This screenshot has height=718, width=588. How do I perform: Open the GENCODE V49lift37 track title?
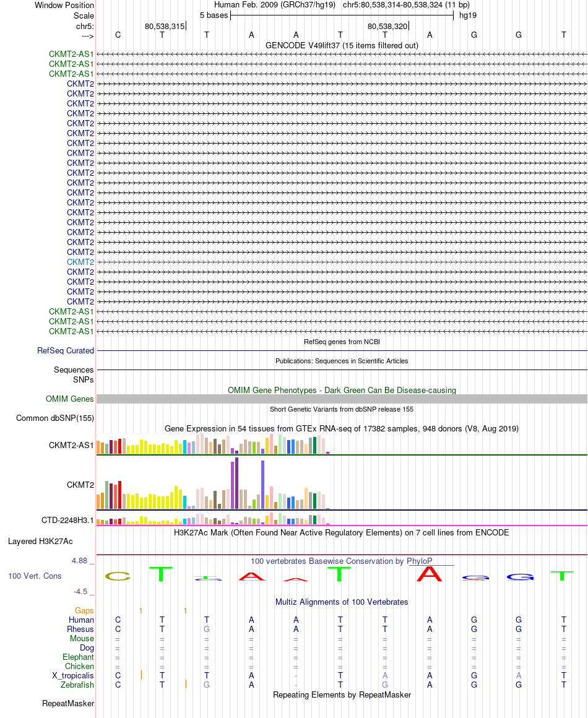pyautogui.click(x=342, y=45)
